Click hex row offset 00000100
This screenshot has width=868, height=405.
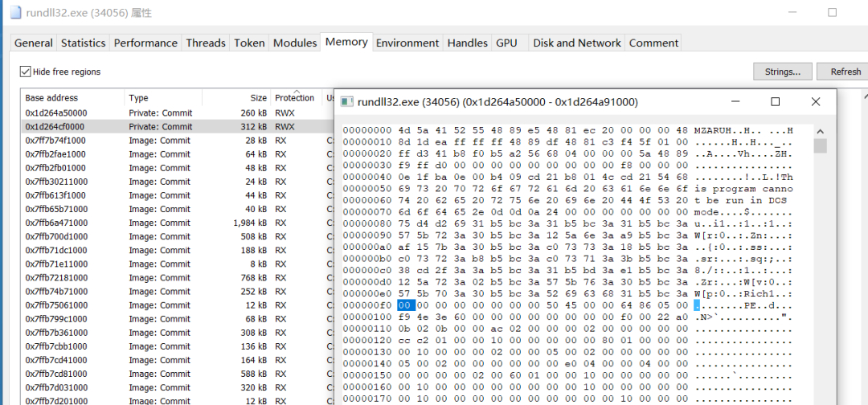point(367,317)
